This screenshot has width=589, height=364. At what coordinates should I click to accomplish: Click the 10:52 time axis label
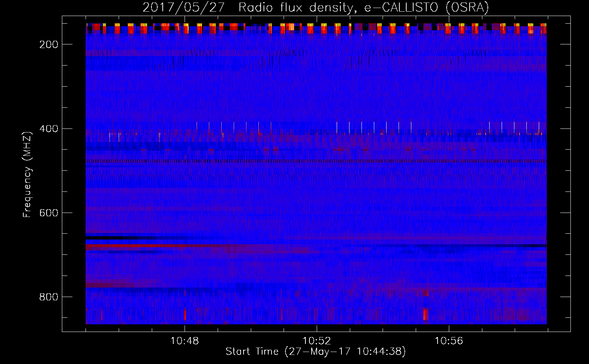[317, 341]
